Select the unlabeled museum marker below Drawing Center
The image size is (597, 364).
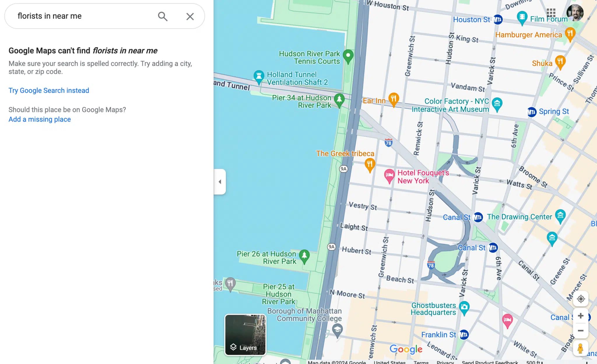pyautogui.click(x=552, y=239)
